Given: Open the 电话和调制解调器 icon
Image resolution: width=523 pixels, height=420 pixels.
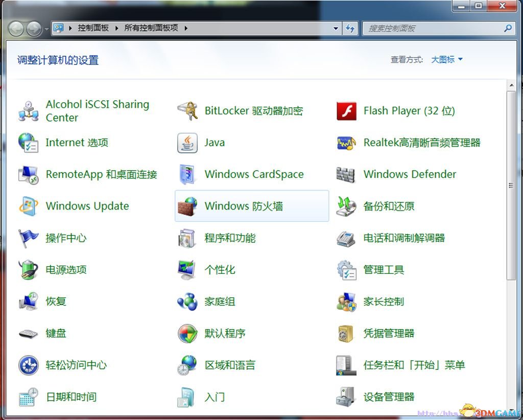Looking at the screenshot, I should coord(346,238).
